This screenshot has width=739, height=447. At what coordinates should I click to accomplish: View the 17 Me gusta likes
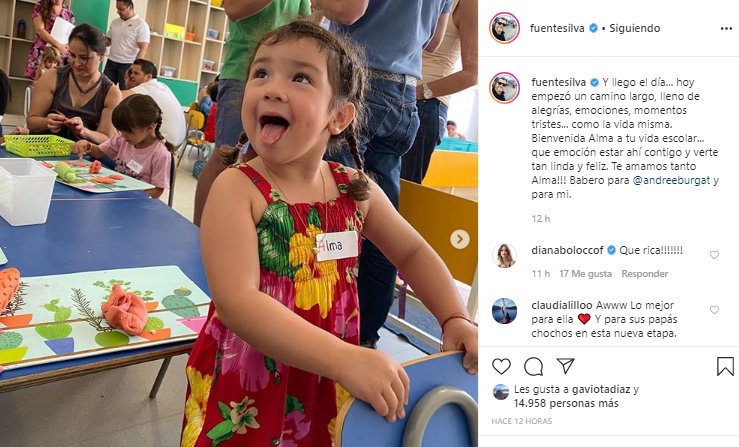tap(585, 273)
